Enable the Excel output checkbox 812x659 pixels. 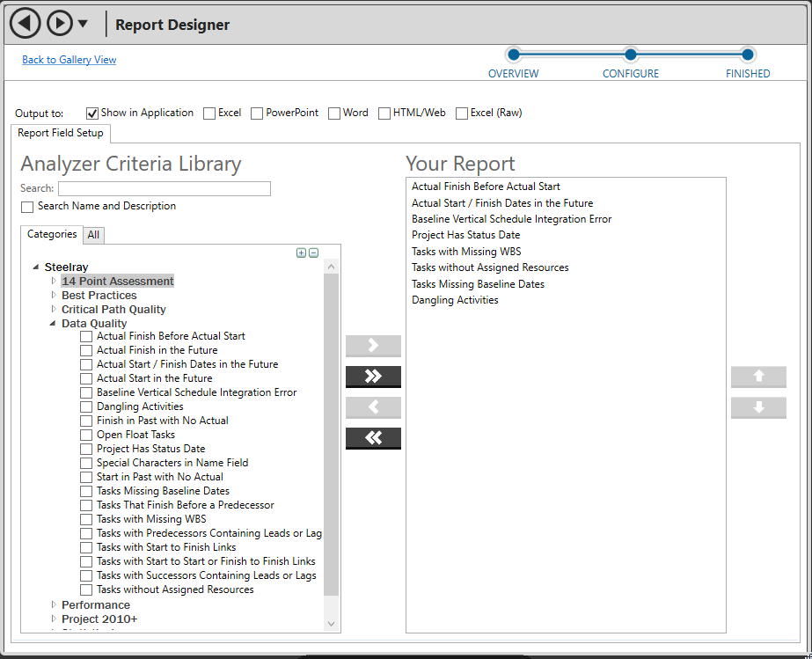(x=209, y=113)
